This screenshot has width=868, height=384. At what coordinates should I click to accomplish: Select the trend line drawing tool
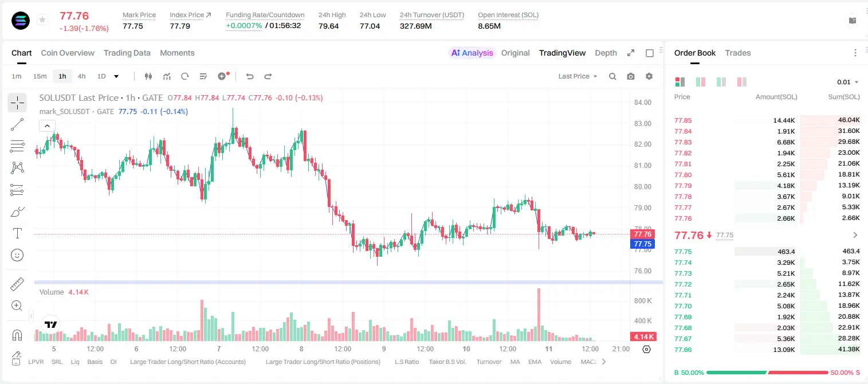point(17,124)
